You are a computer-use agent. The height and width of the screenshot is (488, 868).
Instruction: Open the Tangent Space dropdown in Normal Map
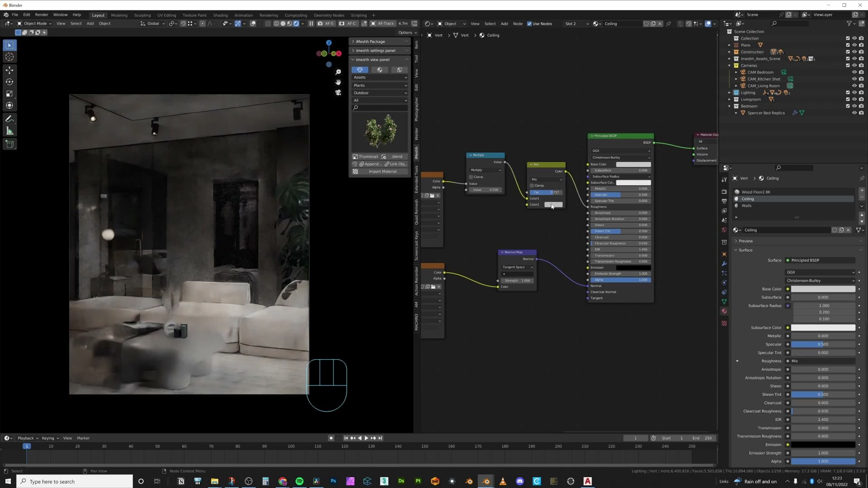(x=518, y=267)
